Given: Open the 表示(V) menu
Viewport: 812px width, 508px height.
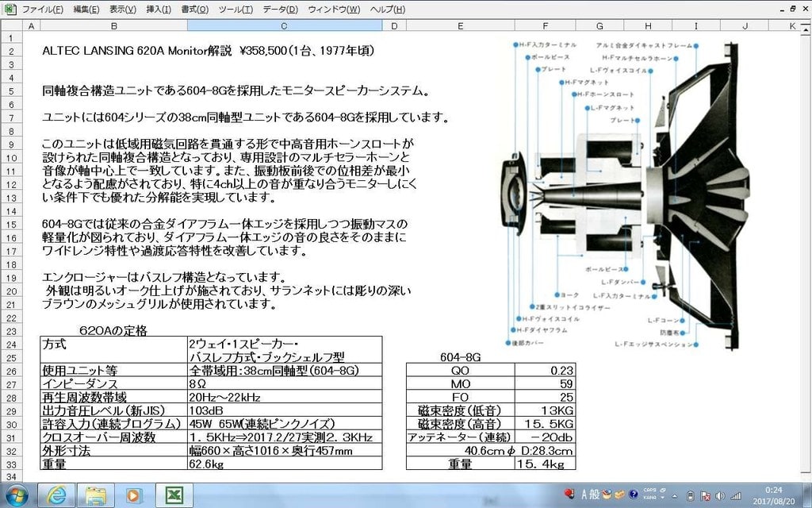Looking at the screenshot, I should coord(123,10).
